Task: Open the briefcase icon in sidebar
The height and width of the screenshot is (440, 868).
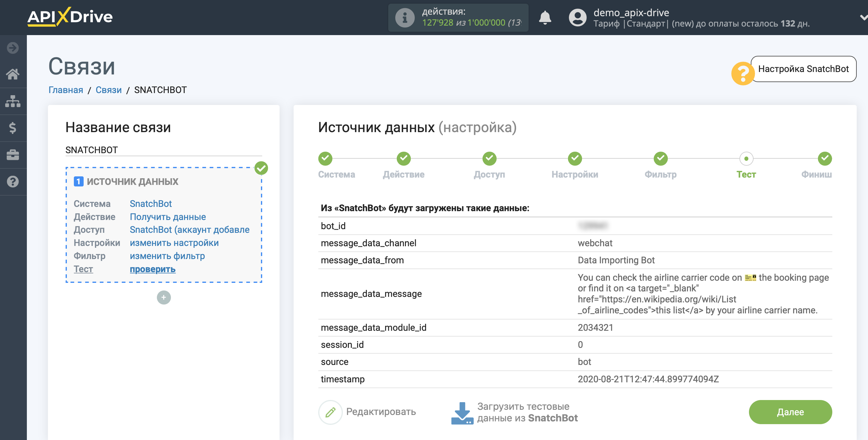Action: pos(13,155)
